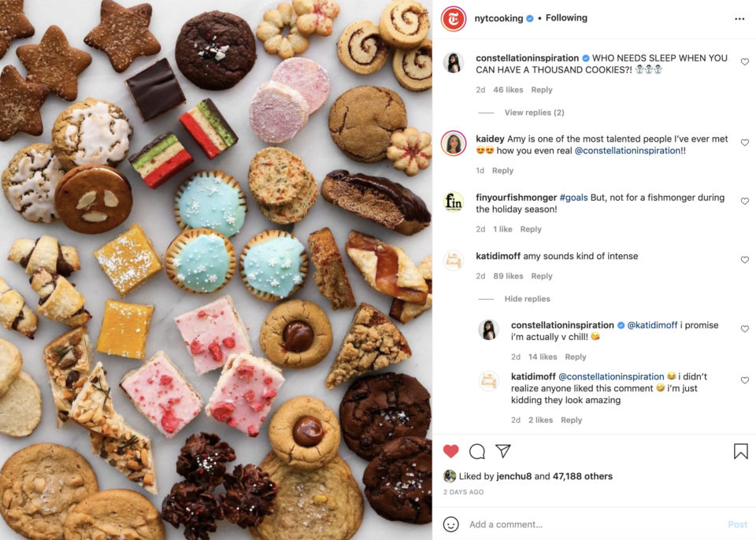Screen dimensions: 756x540
Task: Toggle the Following status for nytcooking
Action: point(566,18)
